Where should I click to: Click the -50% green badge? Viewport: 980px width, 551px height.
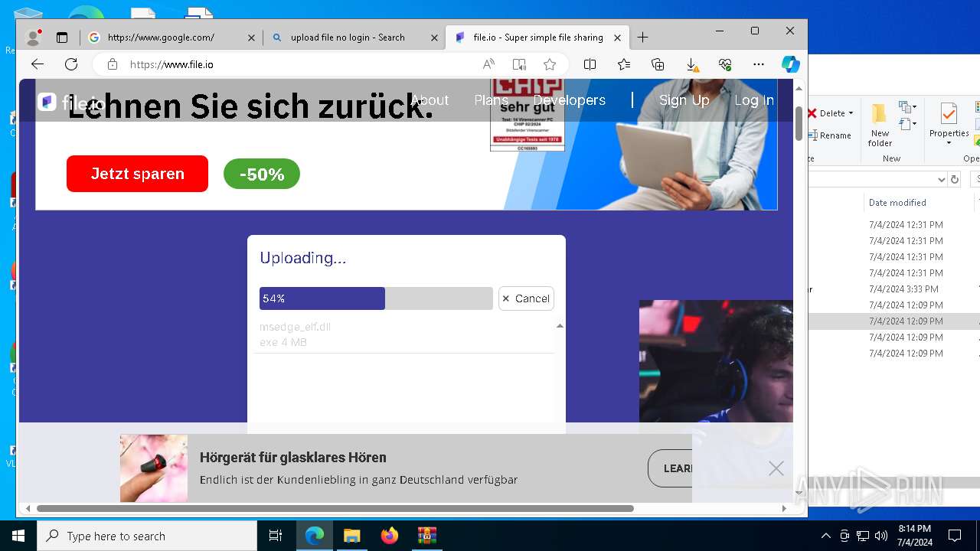pyautogui.click(x=262, y=174)
